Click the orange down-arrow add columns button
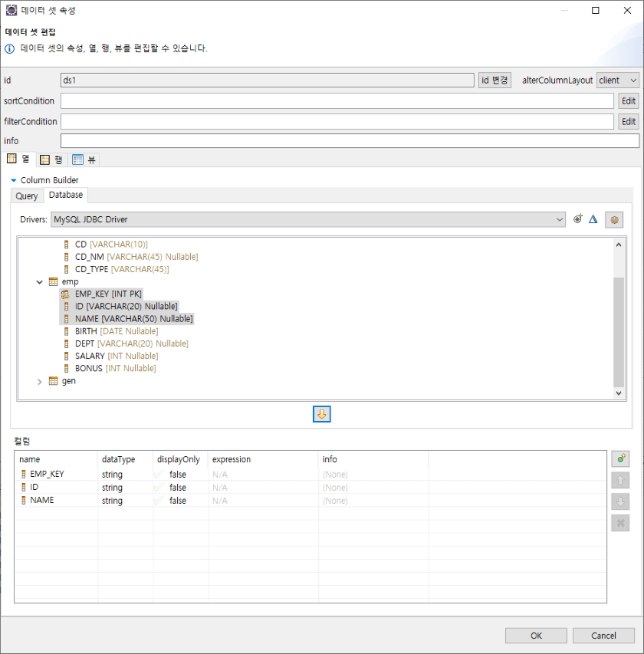 click(x=322, y=414)
